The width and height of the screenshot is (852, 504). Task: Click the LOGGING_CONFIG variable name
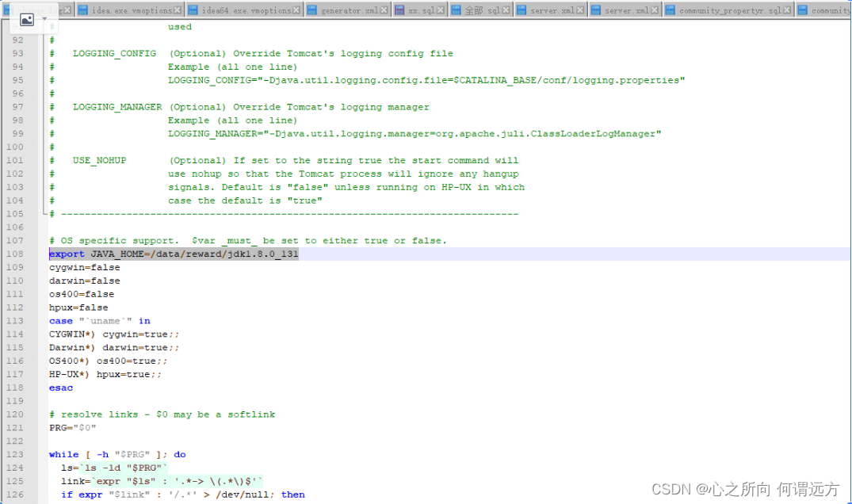114,53
